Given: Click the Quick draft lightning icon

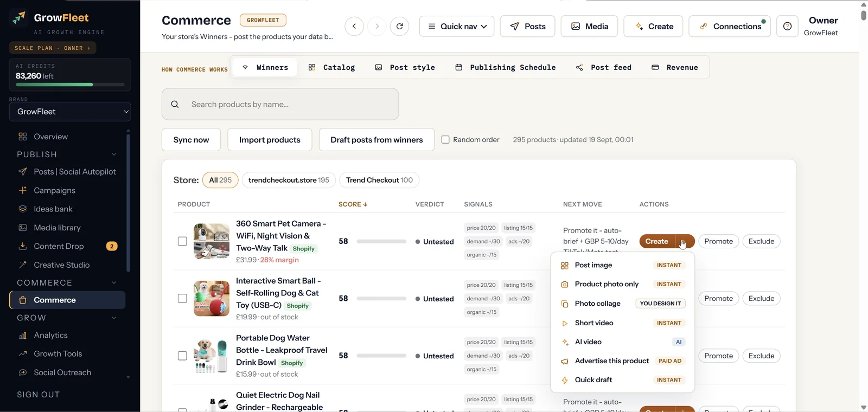Looking at the screenshot, I should point(565,380).
